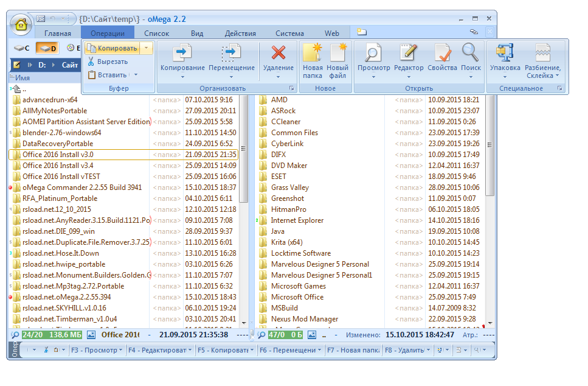The width and height of the screenshot is (588, 386).
Task: Go up via the parent folder '..' icon
Action: [16, 89]
